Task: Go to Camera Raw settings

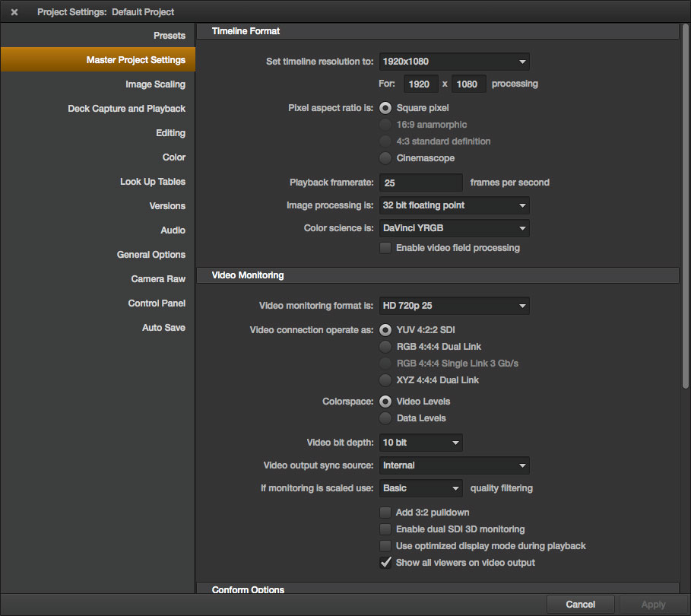Action: tap(157, 279)
